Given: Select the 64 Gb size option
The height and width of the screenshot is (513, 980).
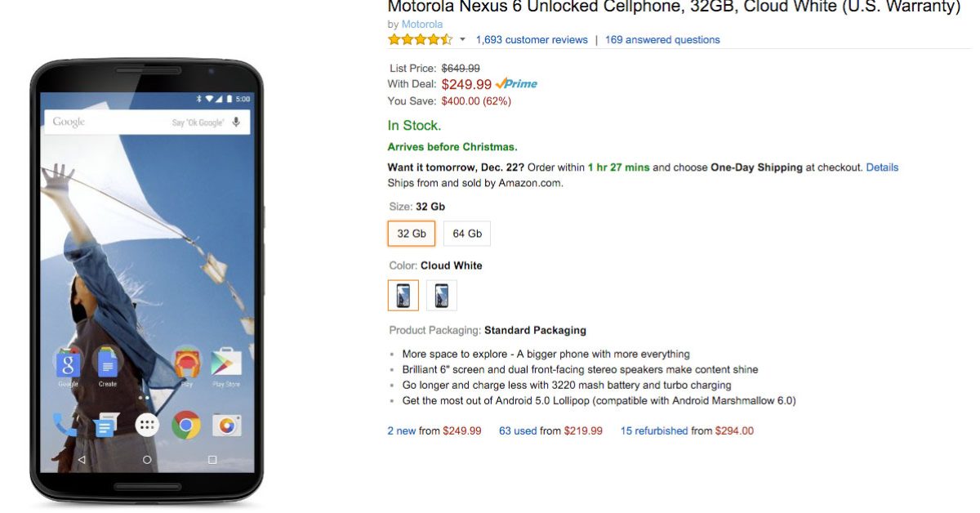Looking at the screenshot, I should point(467,234).
